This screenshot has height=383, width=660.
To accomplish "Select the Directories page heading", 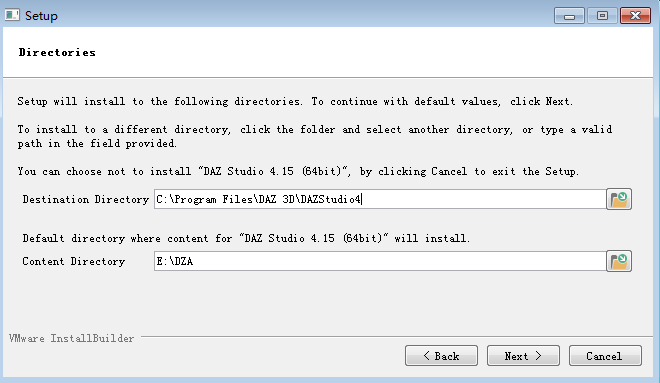I will pyautogui.click(x=57, y=53).
